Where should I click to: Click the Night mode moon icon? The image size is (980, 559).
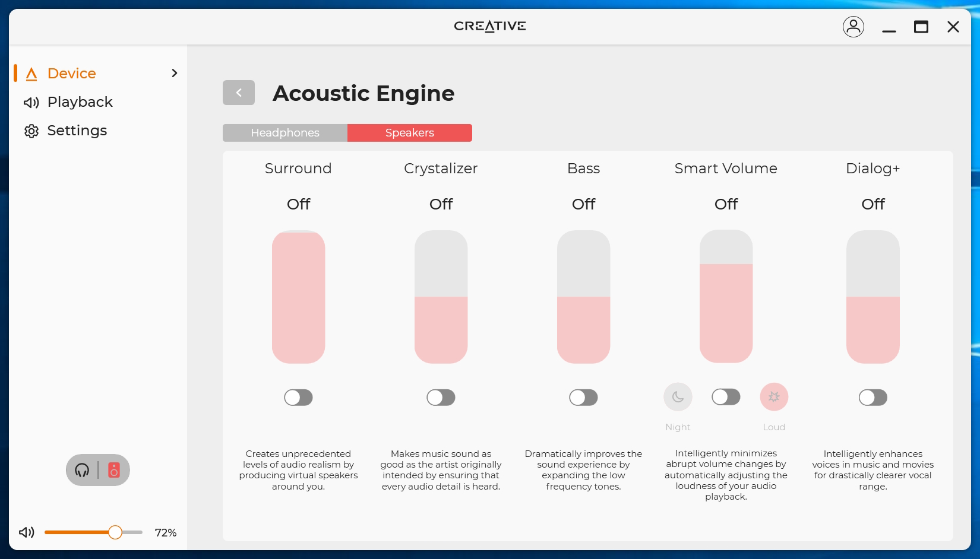tap(678, 397)
